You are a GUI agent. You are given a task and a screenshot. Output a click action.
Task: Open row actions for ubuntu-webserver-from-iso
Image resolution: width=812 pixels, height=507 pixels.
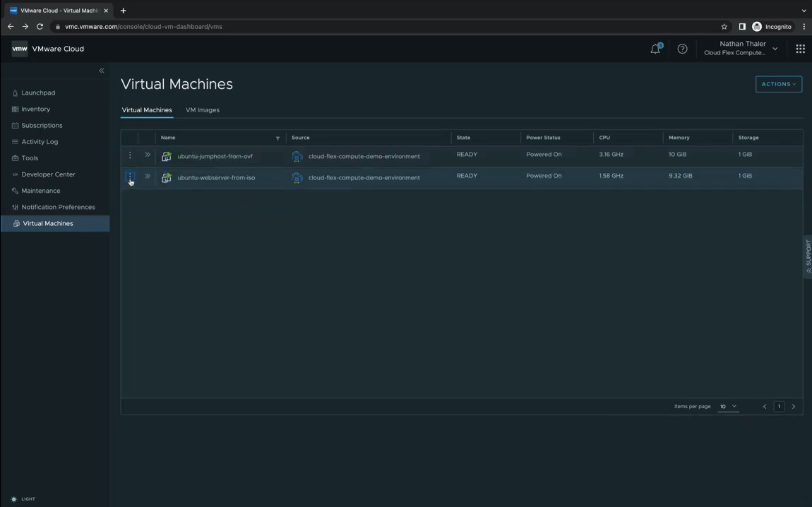130,176
